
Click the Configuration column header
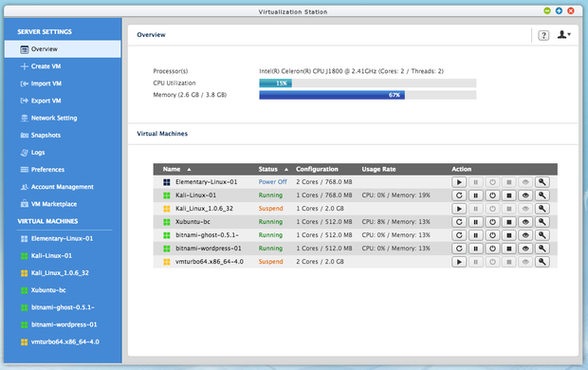(x=317, y=169)
